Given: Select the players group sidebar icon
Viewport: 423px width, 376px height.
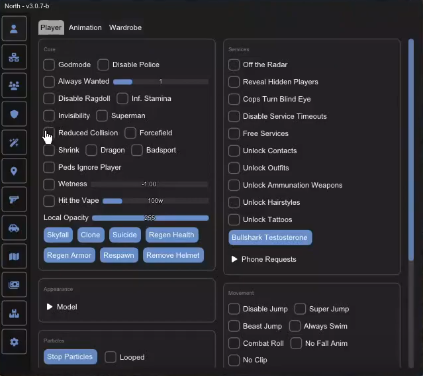Looking at the screenshot, I should click(x=14, y=86).
